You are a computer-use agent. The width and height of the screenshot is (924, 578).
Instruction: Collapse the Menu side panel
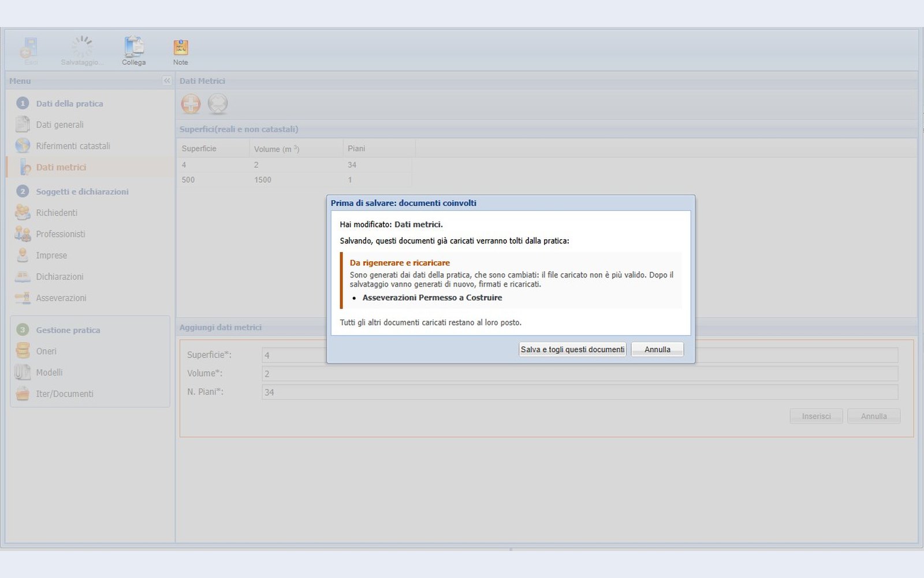[167, 81]
